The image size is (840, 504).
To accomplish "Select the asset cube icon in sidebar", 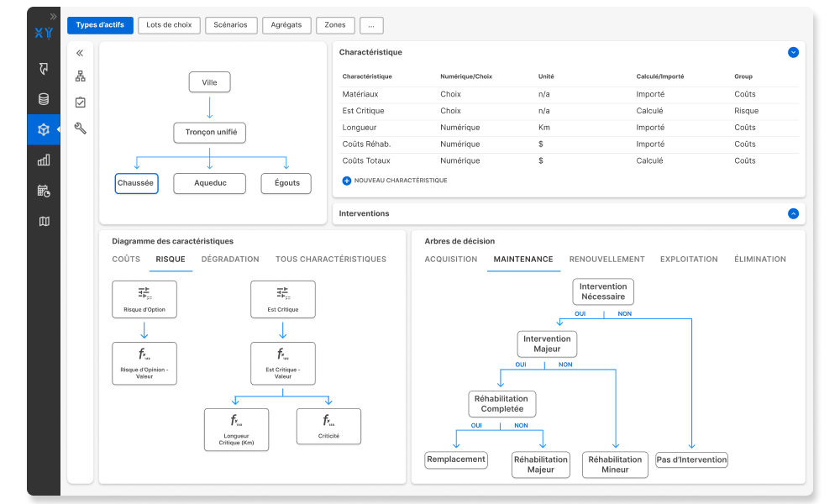I will click(44, 129).
